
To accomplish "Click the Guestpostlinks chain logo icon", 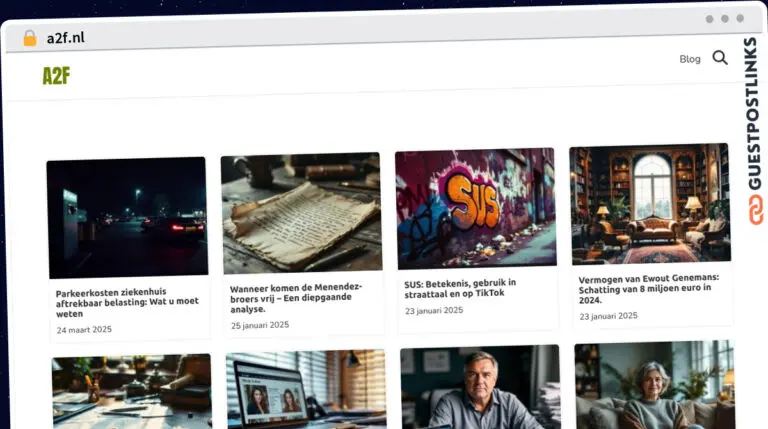I will 755,209.
